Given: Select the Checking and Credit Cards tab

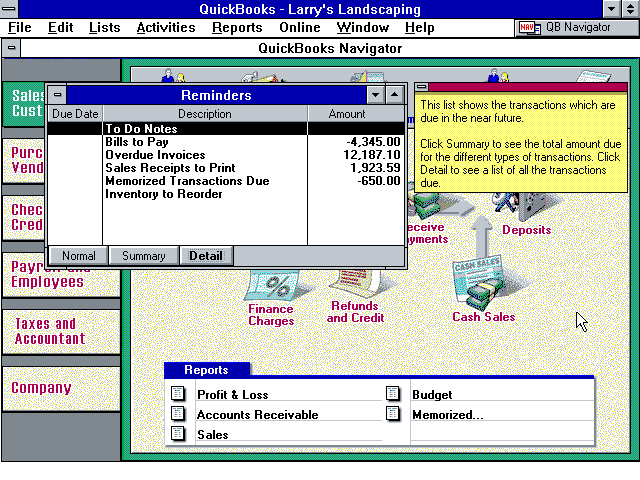Looking at the screenshot, I should [x=24, y=218].
